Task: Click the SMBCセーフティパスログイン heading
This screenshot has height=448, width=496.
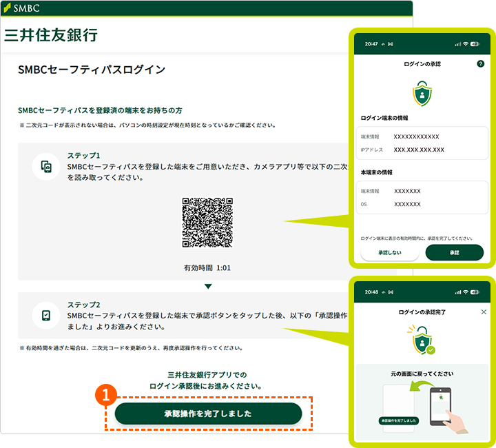Action: coord(92,70)
